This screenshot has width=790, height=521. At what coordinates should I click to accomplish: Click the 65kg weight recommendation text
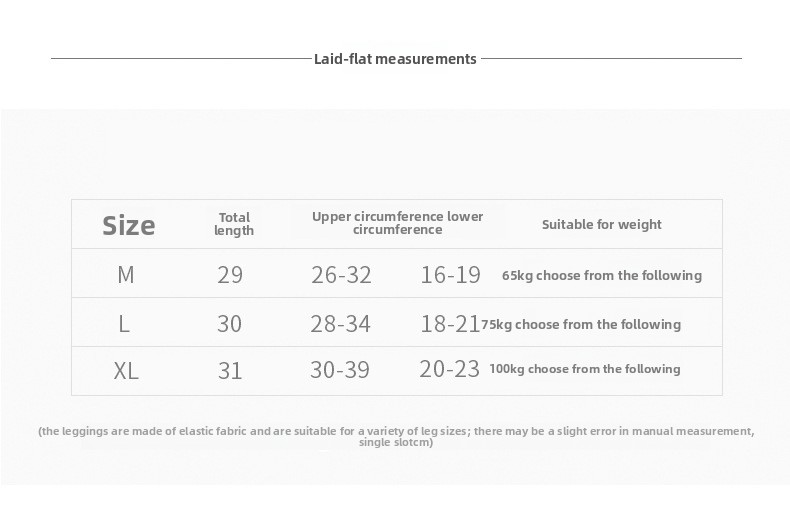point(602,276)
